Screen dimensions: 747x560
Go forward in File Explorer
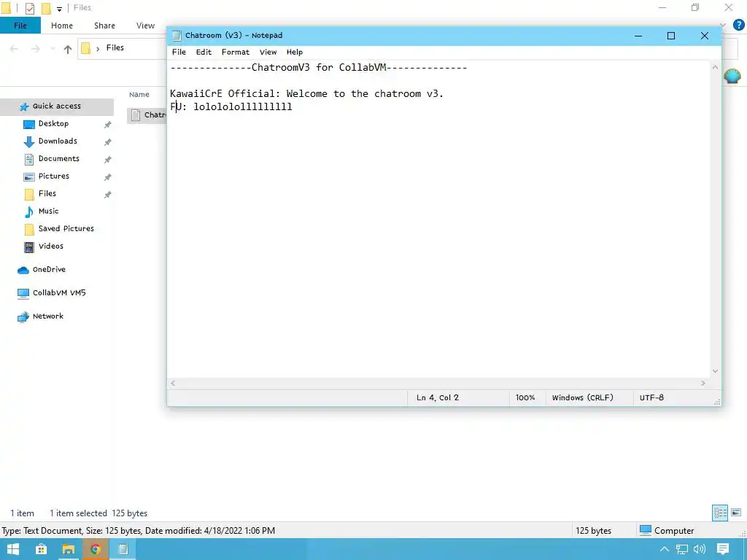(x=35, y=49)
